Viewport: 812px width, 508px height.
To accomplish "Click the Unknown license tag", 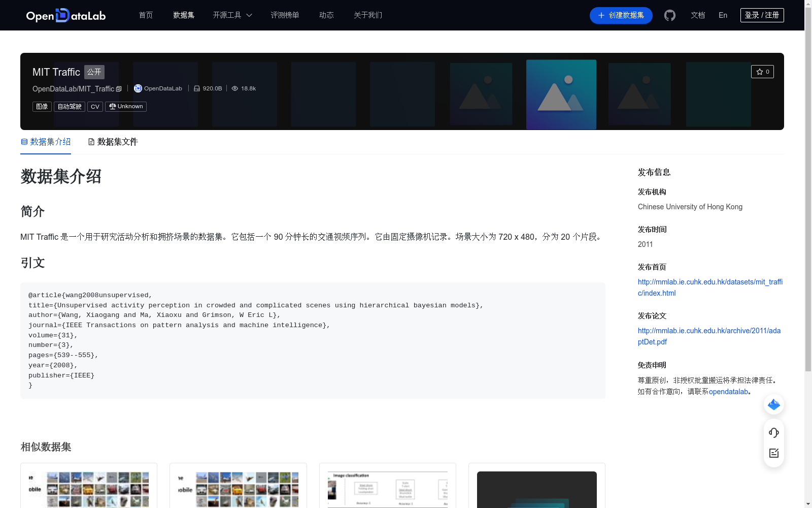I will pos(126,107).
